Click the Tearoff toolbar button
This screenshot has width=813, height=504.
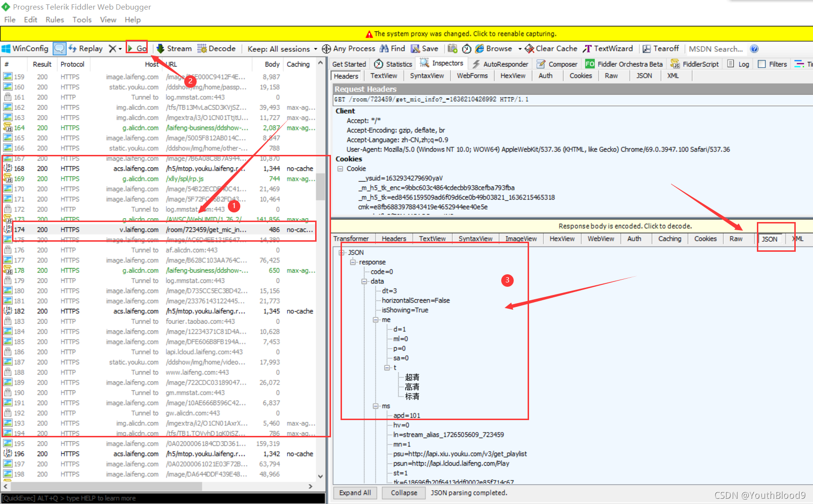pos(661,48)
